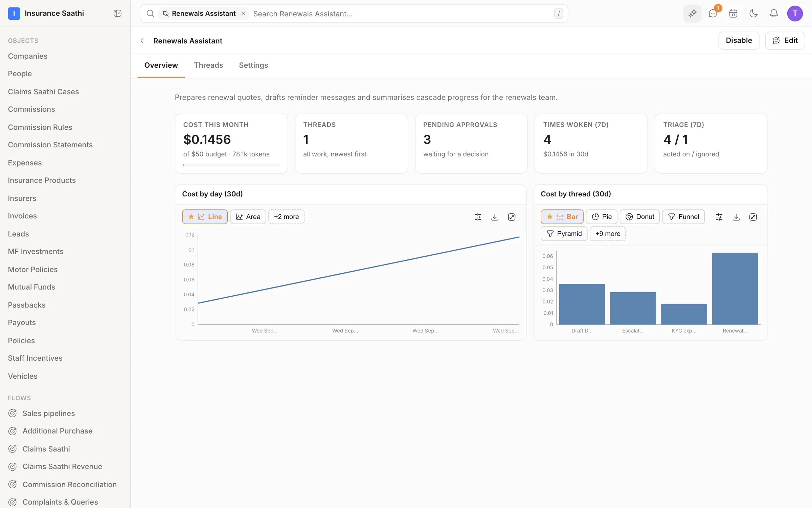Select Line chart type for Cost by day

tap(205, 217)
